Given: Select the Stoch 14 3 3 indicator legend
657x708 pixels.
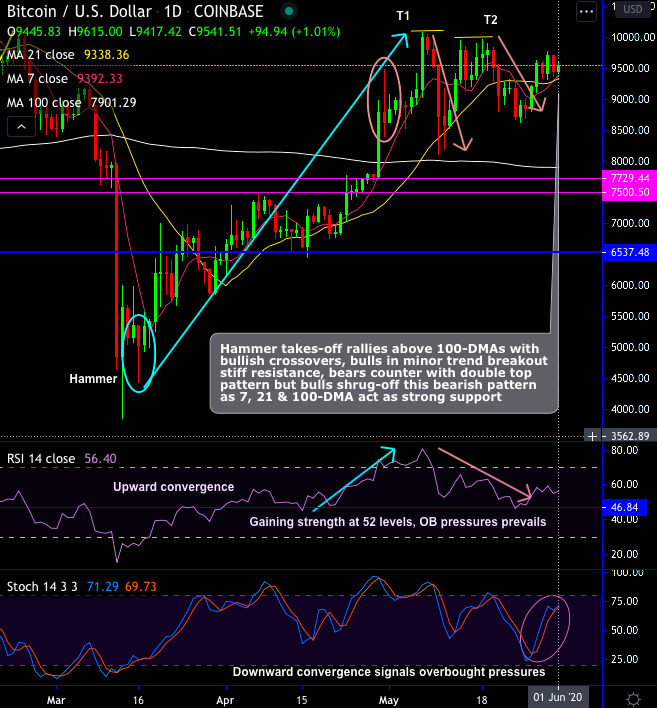Looking at the screenshot, I should [42, 587].
